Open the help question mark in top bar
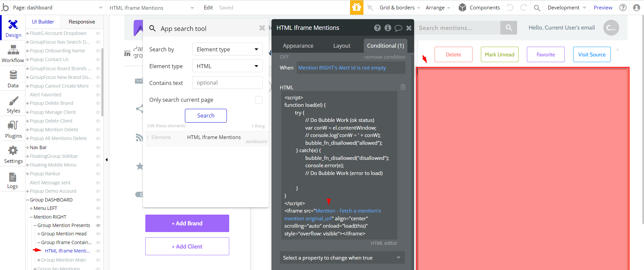 click(x=623, y=7)
